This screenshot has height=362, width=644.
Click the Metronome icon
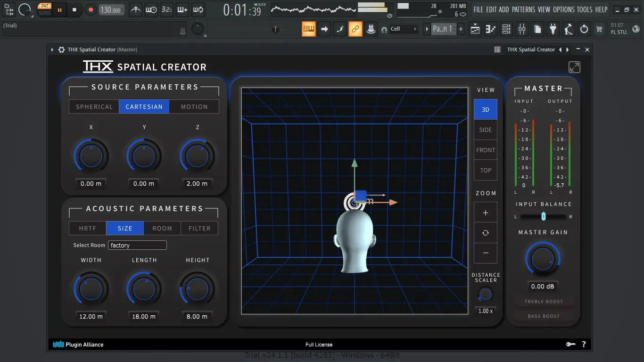pyautogui.click(x=135, y=9)
